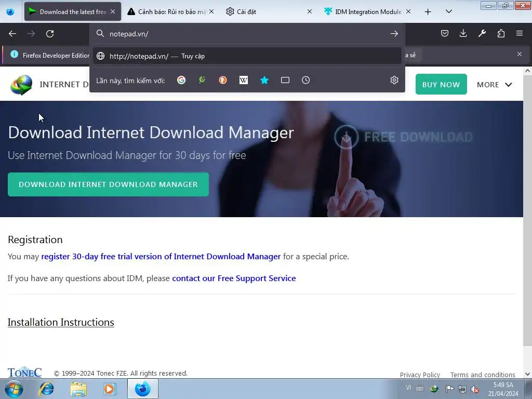Click the page scrollbar down arrow
Screen dimensions: 532x399
[x=527, y=374]
